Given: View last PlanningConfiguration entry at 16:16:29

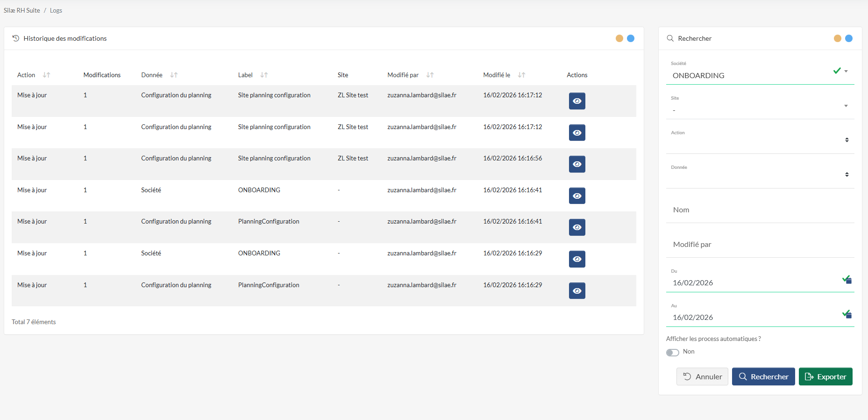Looking at the screenshot, I should [x=577, y=291].
